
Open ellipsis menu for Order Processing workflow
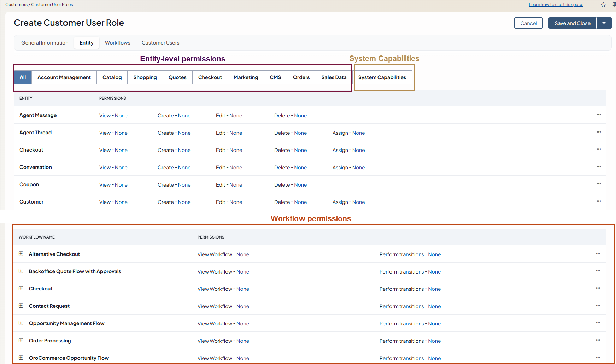point(598,340)
